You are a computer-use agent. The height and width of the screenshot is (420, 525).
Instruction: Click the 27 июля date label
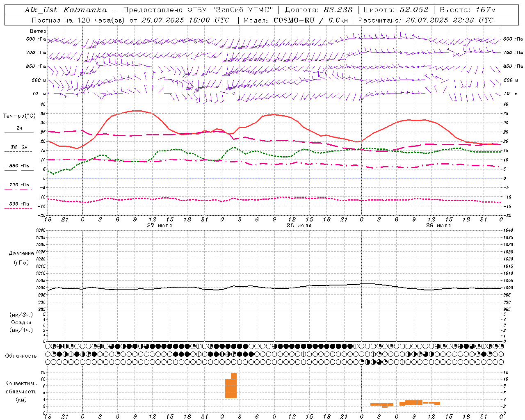click(x=159, y=226)
